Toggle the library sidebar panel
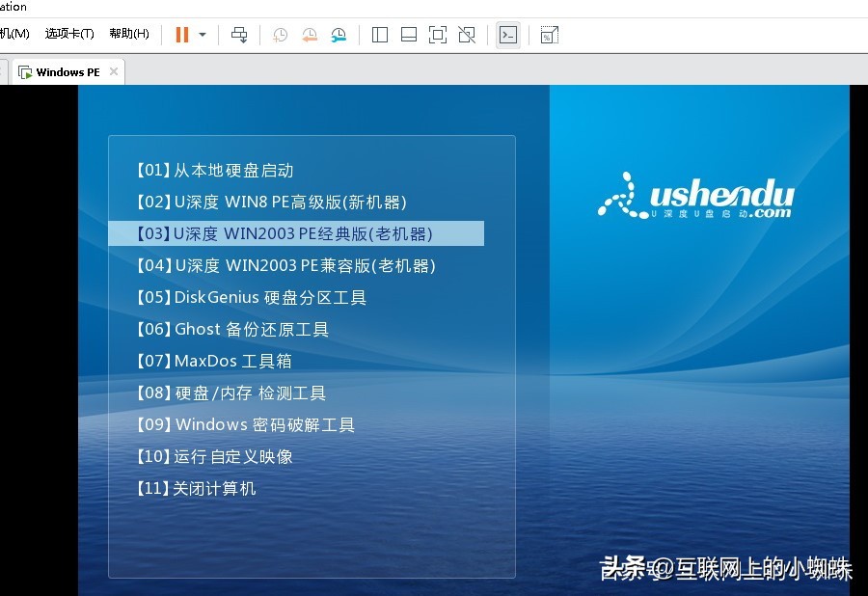Screen dimensions: 868x596 point(379,34)
